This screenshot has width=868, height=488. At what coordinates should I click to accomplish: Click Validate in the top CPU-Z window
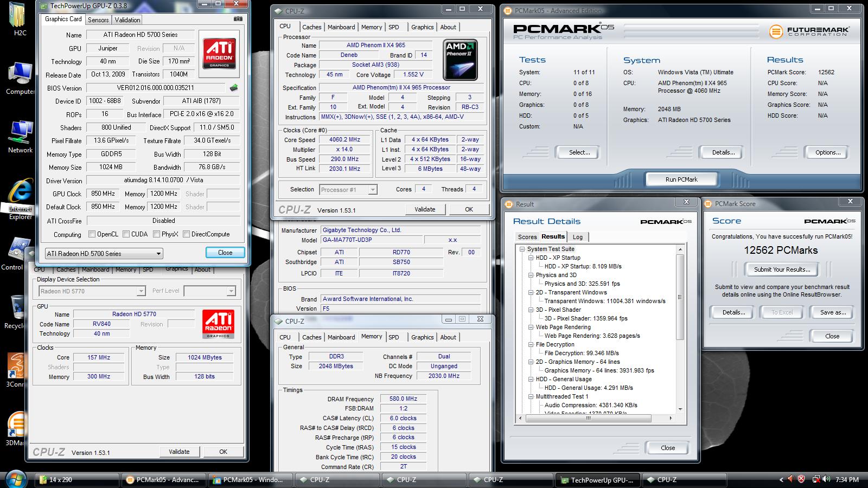point(425,209)
